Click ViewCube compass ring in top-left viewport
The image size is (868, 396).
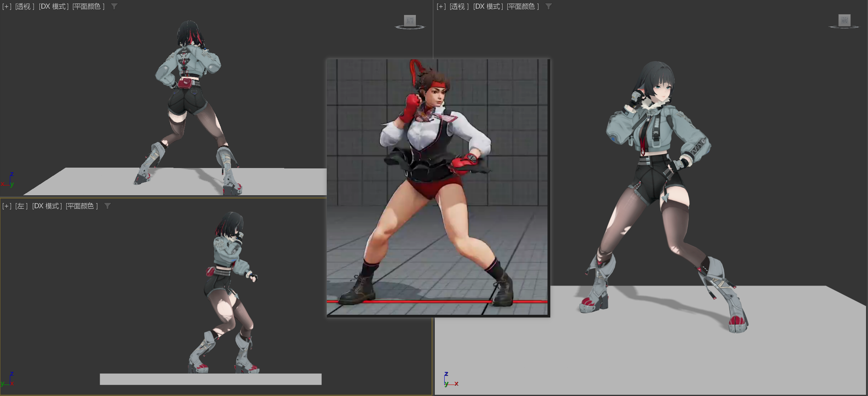point(410,27)
